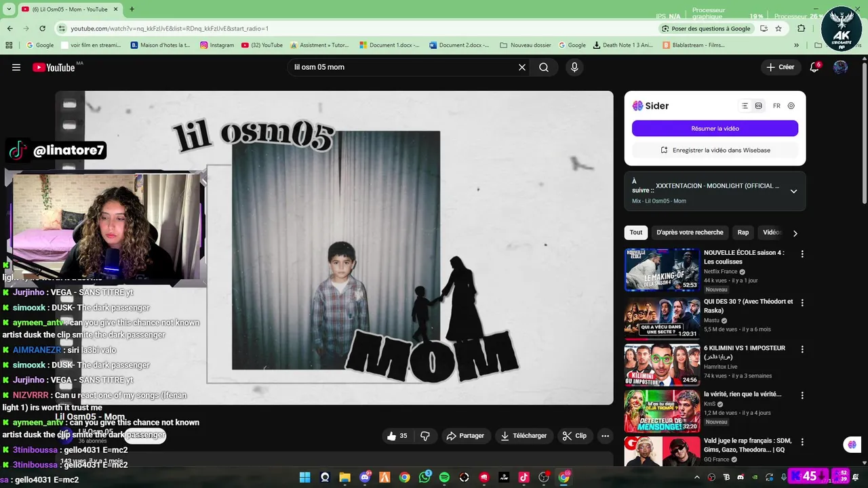
Task: Select Sider list view icon
Action: click(x=745, y=106)
